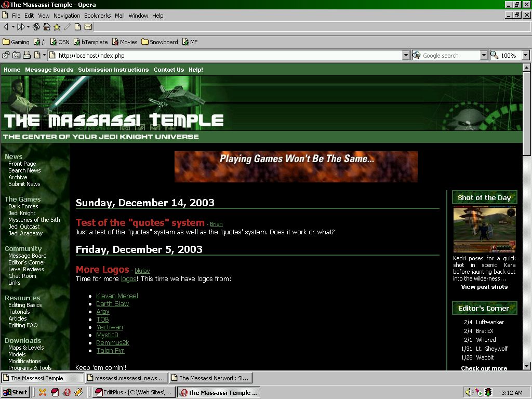Launch the X-shaped quick launch icon
Screen dimensions: 532x399
[43, 392]
